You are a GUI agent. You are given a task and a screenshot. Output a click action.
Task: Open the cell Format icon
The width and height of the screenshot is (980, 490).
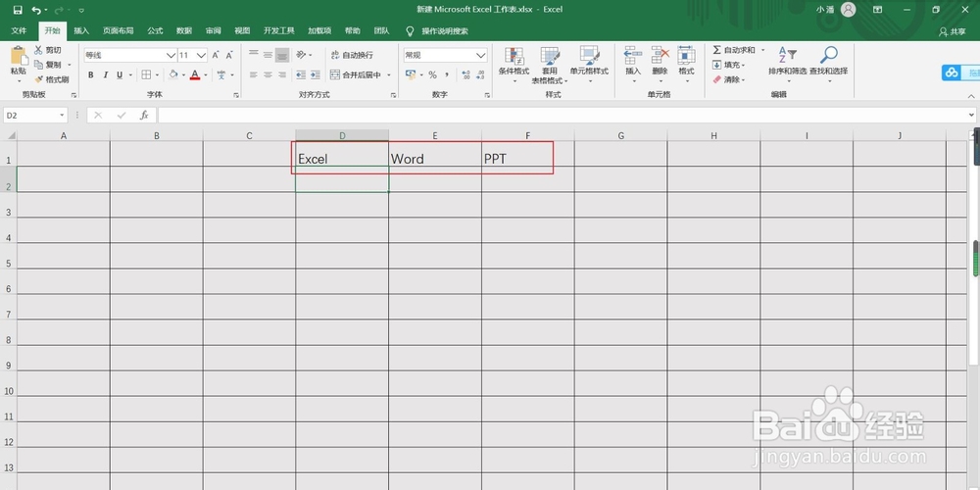point(686,55)
